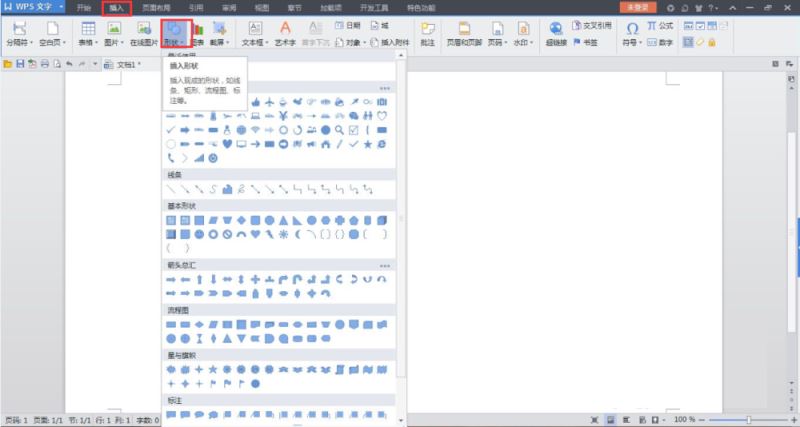Select the crescent moon basic shape
This screenshot has height=427, width=800.
(297, 234)
